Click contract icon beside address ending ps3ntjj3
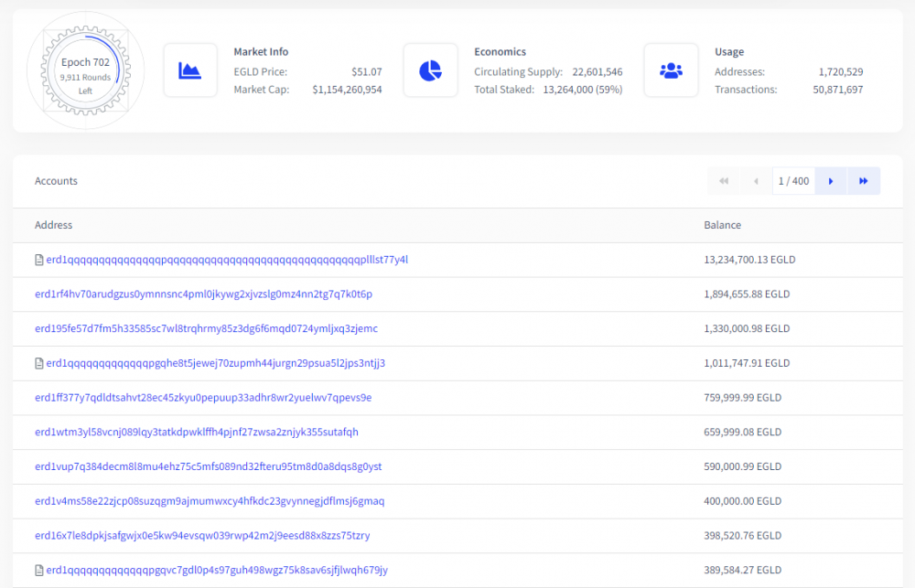 pyautogui.click(x=39, y=363)
